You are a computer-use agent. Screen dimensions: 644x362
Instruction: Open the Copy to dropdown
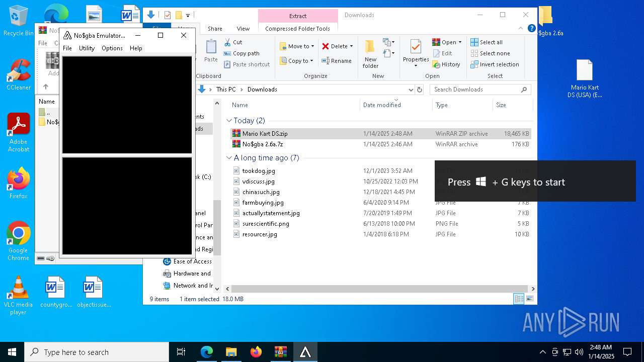tap(297, 61)
